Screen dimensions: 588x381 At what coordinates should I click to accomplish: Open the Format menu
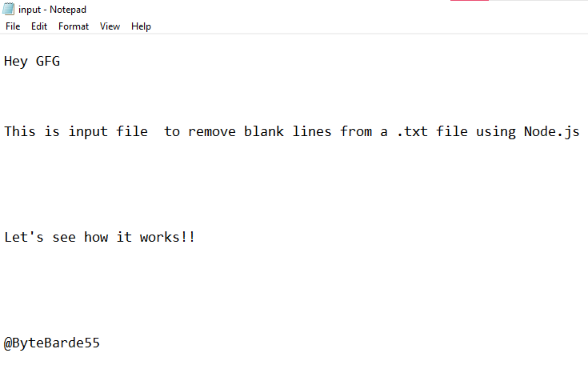pyautogui.click(x=74, y=26)
